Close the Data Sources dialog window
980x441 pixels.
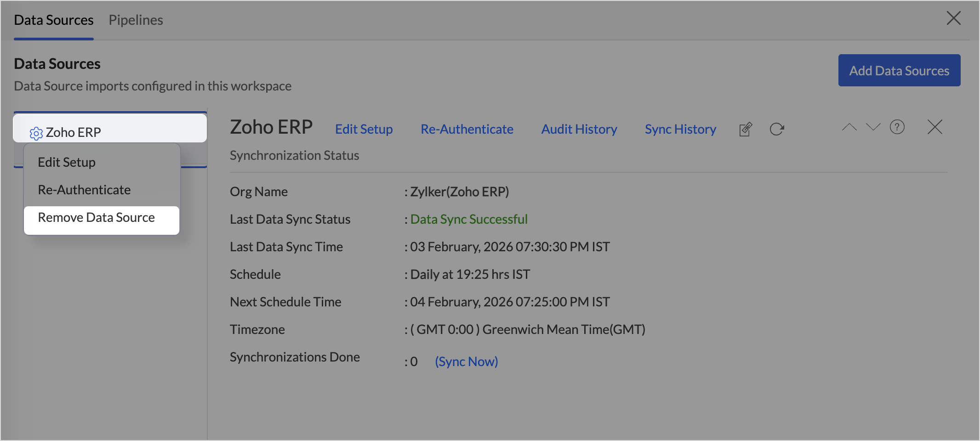tap(953, 18)
